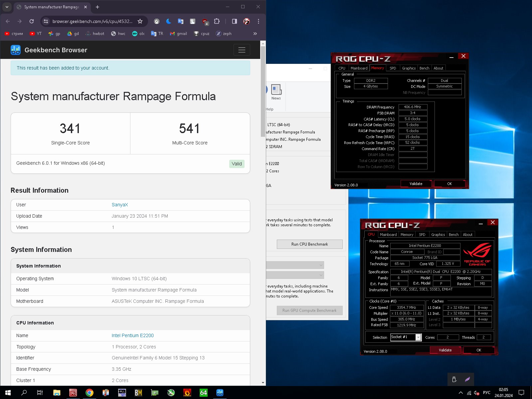Open the zeph bookmark
This screenshot has width=532, height=399.
[224, 34]
